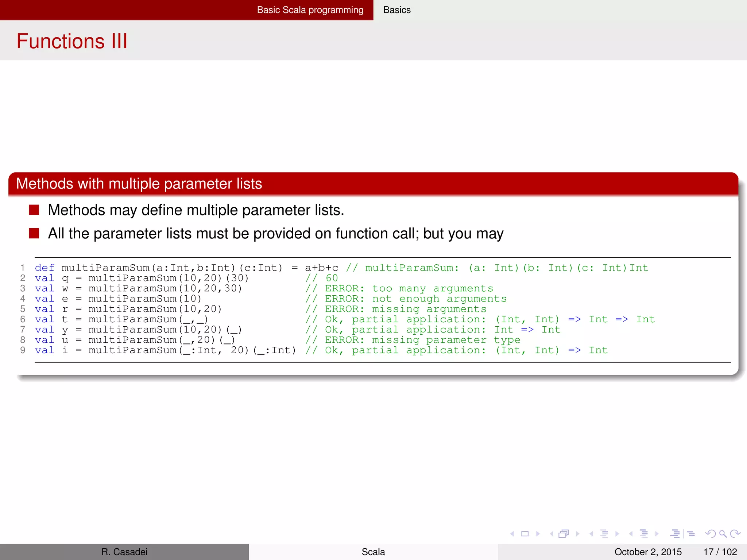The image size is (747, 560).
Task: Jump to previous subsection arrow
Action: click(591, 534)
